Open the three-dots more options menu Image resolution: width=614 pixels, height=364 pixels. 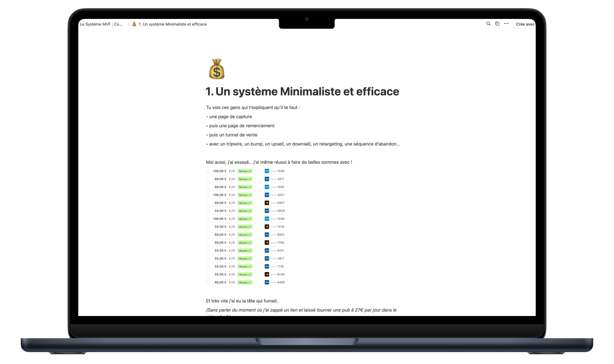(x=506, y=24)
